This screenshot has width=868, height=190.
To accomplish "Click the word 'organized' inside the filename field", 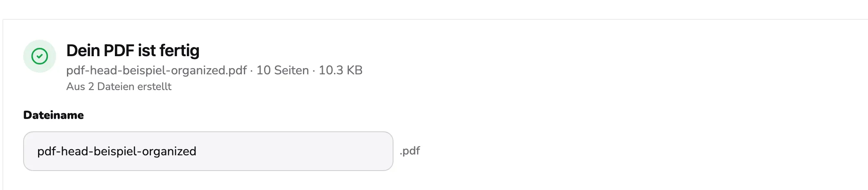I will click(x=169, y=152).
